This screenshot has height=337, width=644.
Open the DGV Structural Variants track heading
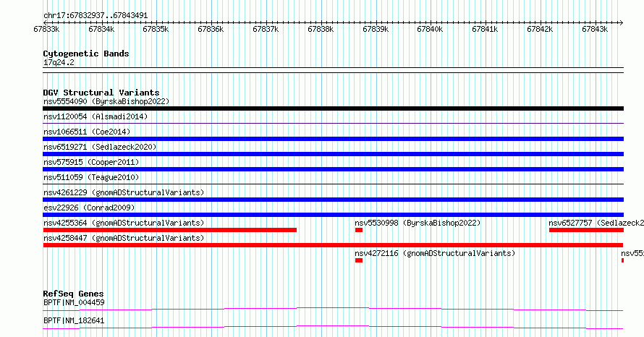click(x=101, y=93)
